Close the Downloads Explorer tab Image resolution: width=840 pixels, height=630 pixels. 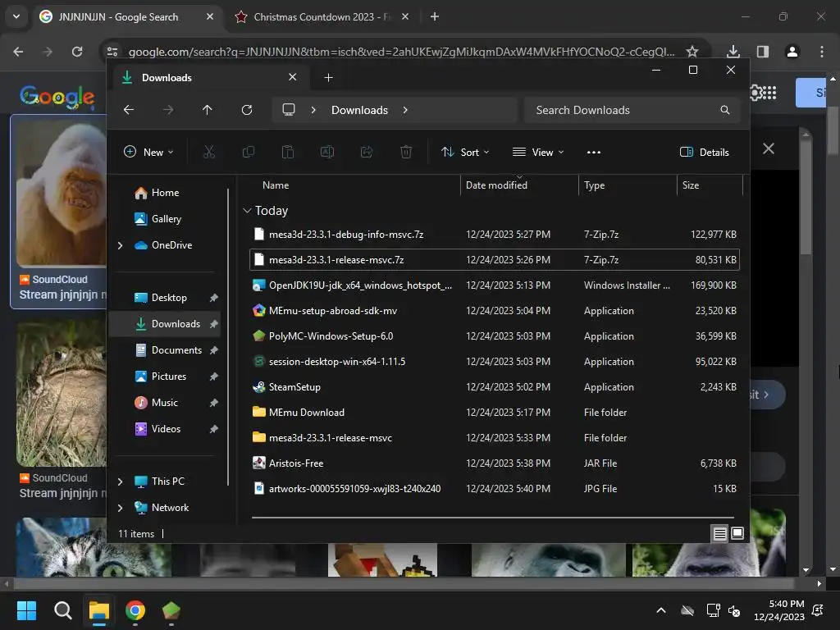tap(293, 77)
